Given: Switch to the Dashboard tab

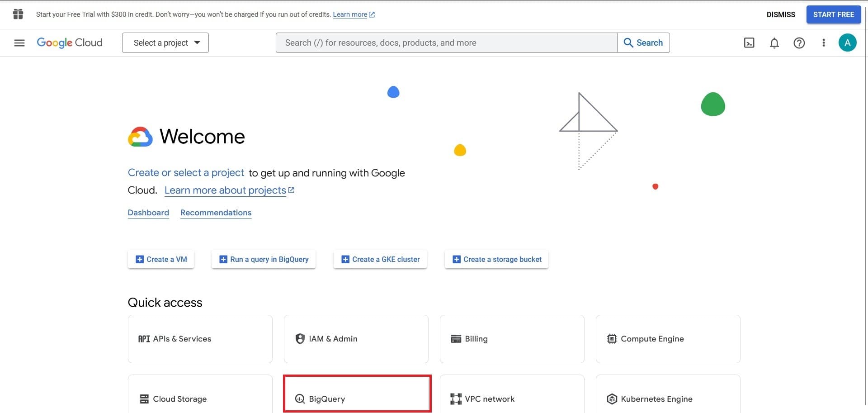Looking at the screenshot, I should [x=148, y=213].
